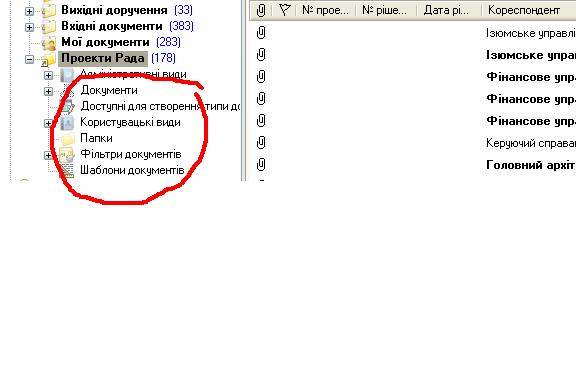Image resolution: width=576 pixels, height=384 pixels.
Task: Click paperclip in Головний архіт row
Action: pos(261,164)
